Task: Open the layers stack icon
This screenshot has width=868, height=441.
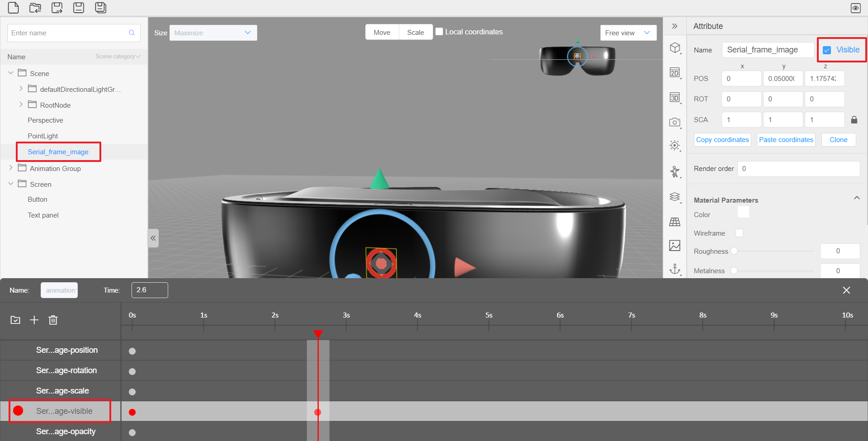Action: (675, 197)
